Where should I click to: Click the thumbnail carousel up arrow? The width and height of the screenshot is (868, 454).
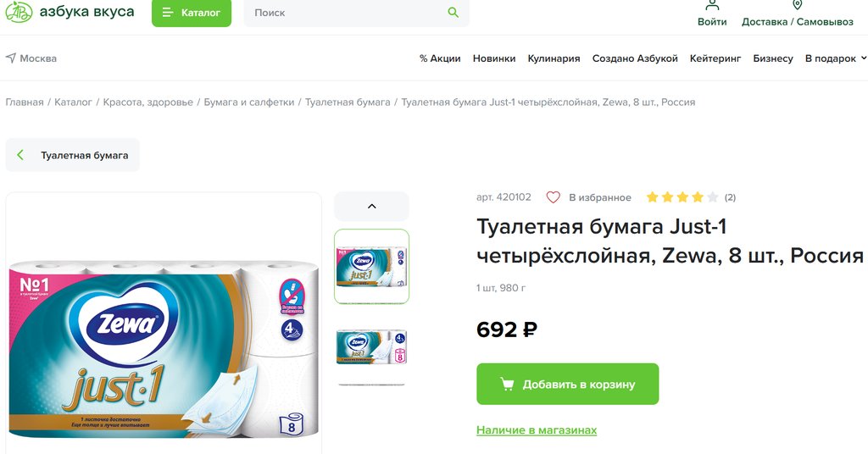pyautogui.click(x=371, y=207)
